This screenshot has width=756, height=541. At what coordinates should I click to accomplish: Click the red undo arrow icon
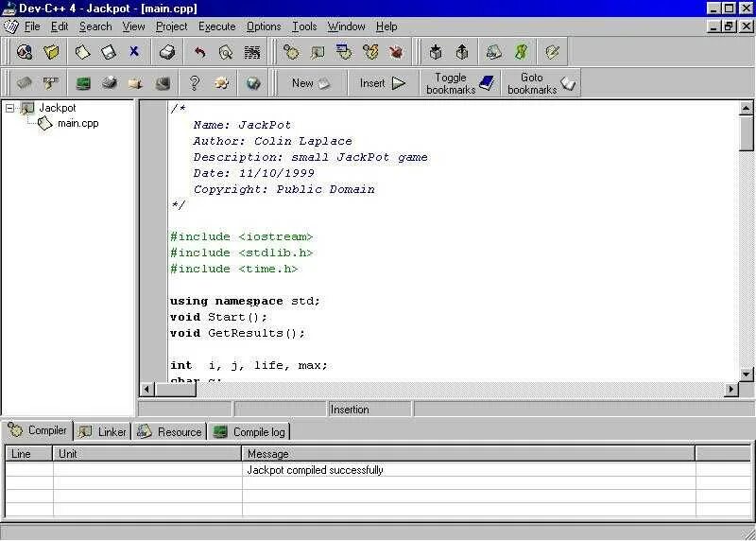coord(199,52)
